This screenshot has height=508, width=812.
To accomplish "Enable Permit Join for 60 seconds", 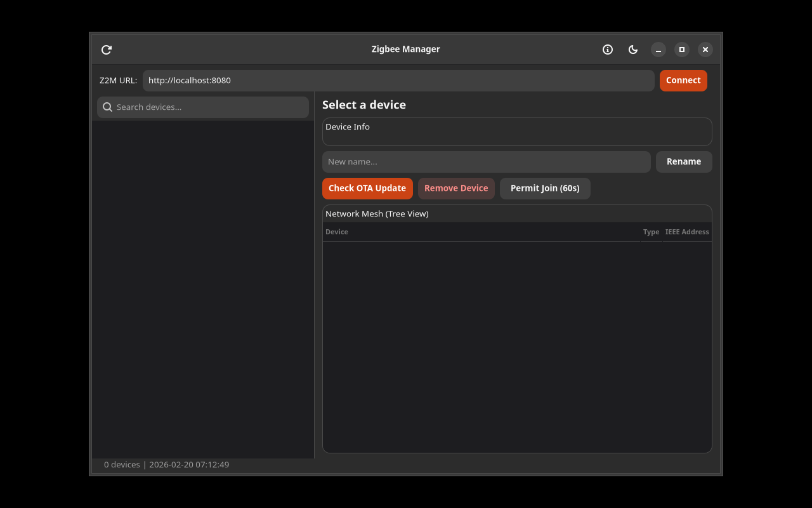I will 545,188.
